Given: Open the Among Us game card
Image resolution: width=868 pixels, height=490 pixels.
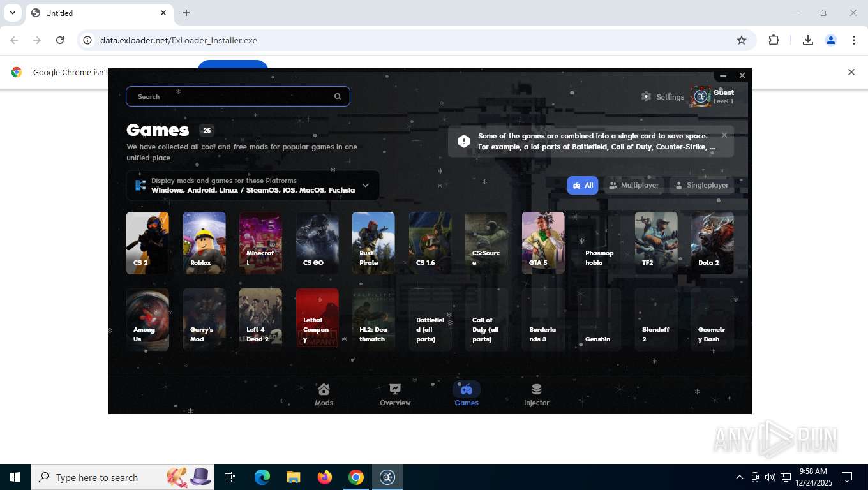Looking at the screenshot, I should pyautogui.click(x=147, y=319).
